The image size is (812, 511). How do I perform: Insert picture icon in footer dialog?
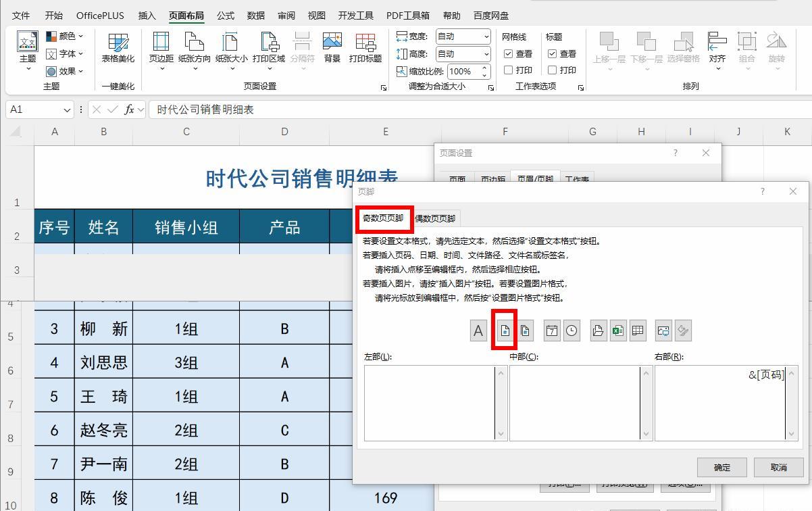click(663, 331)
